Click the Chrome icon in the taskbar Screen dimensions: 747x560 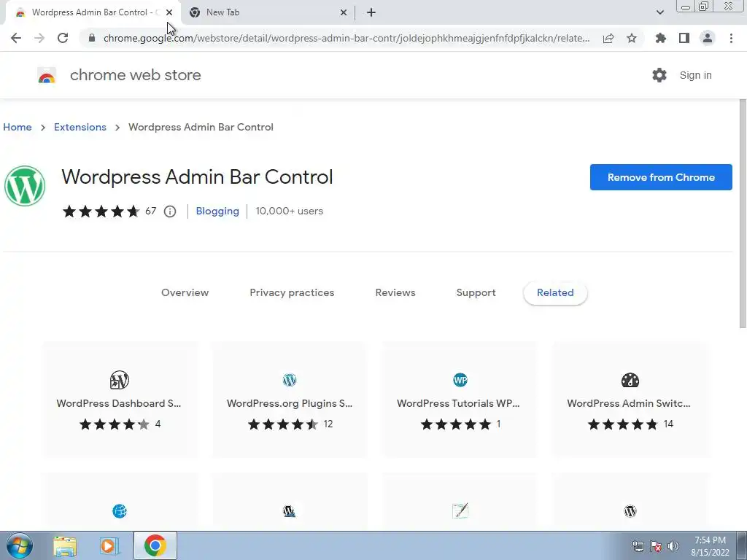tap(155, 545)
